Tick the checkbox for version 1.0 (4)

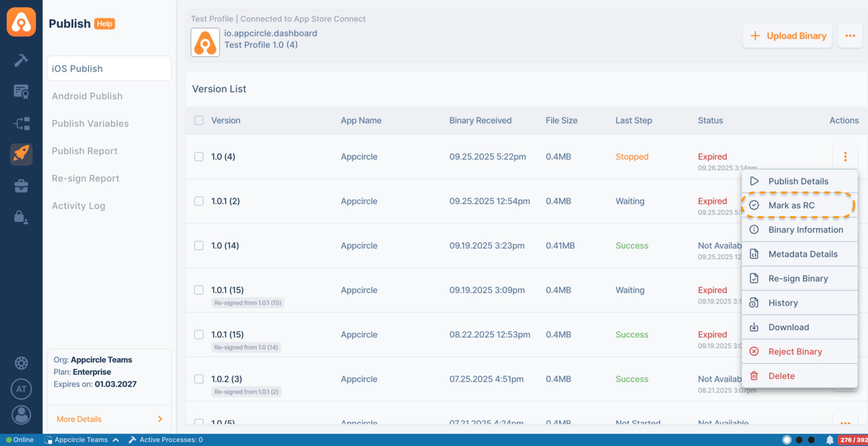(x=199, y=157)
